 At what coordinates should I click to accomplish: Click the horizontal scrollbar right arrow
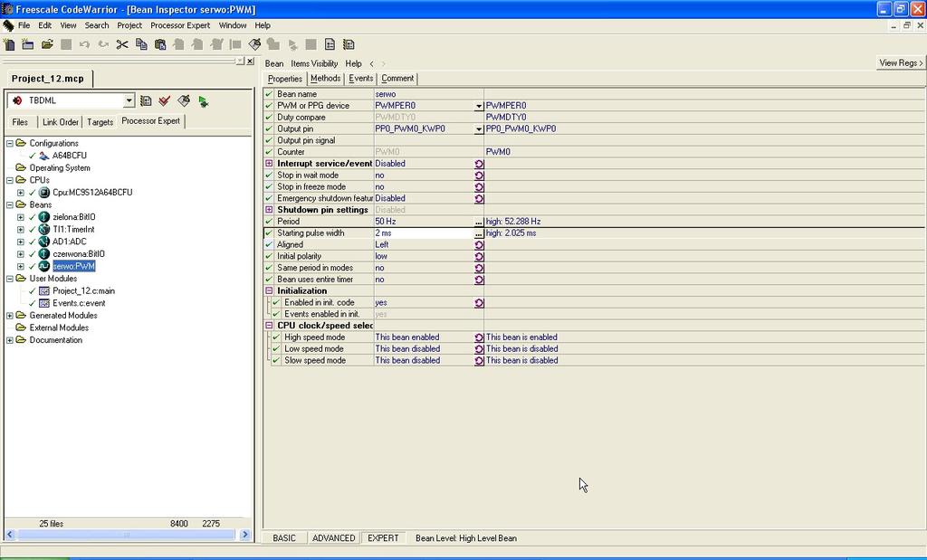(245, 535)
